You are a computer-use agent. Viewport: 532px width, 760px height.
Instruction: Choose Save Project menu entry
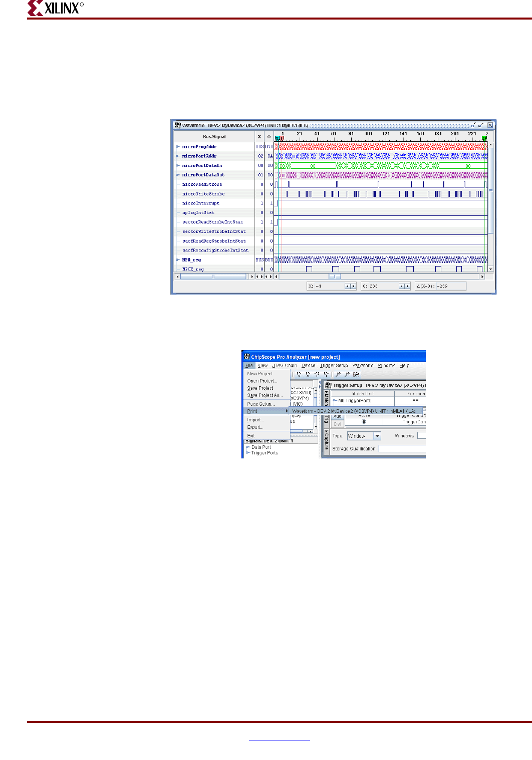point(267,388)
